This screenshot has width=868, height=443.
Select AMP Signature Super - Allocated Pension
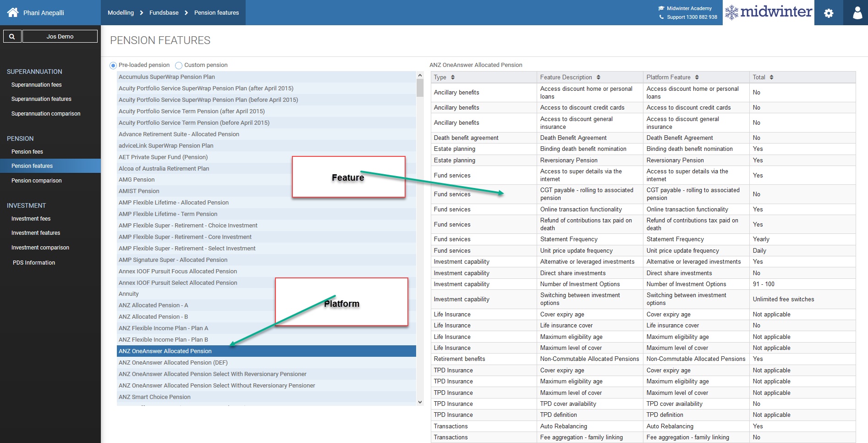pyautogui.click(x=266, y=260)
